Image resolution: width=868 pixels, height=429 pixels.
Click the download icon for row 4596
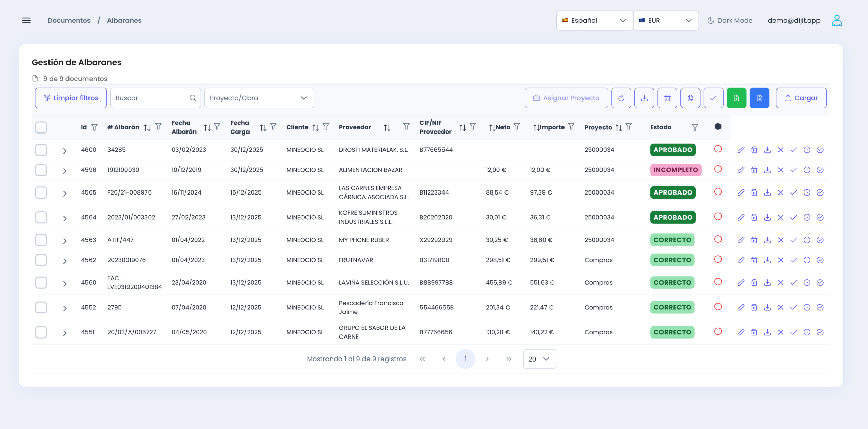(x=767, y=170)
